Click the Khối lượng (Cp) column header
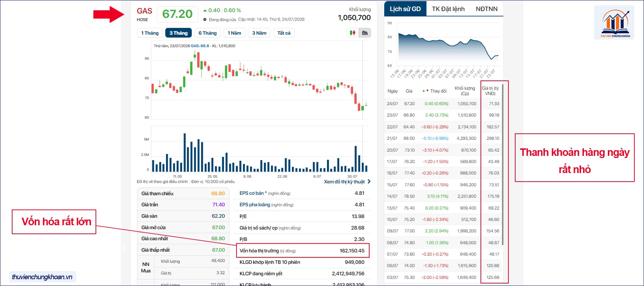Image resolution: width=644 pixels, height=286 pixels. tap(465, 91)
